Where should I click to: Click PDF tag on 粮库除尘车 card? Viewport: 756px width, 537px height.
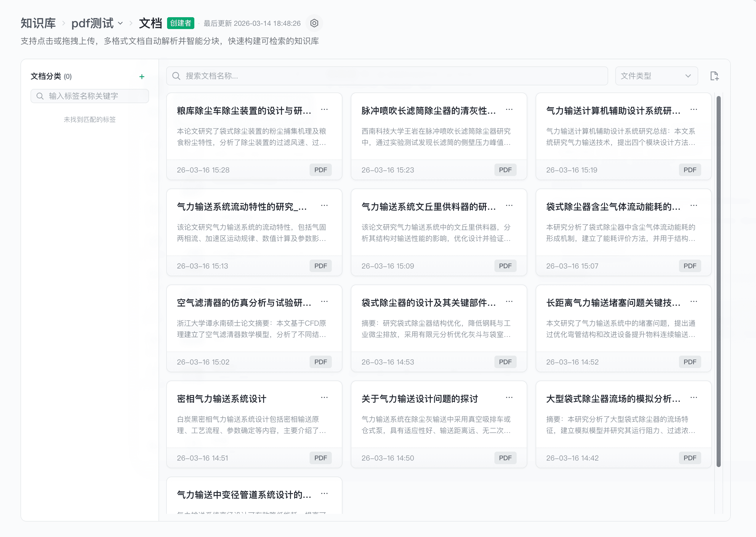320,170
